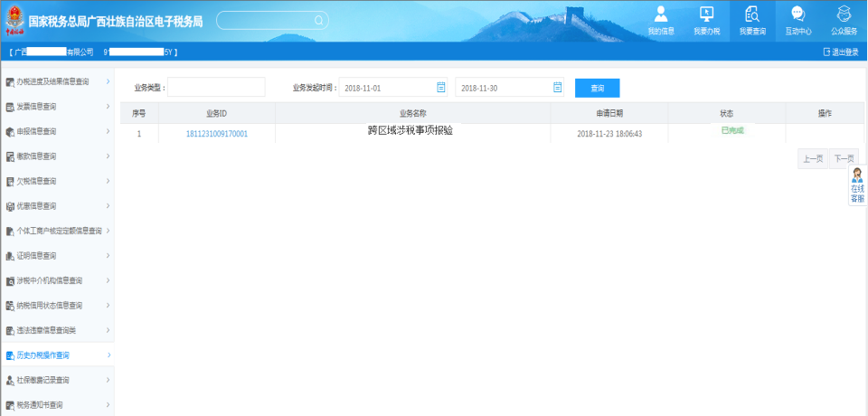Click the 公众服务 graduate icon
This screenshot has width=868, height=416.
[x=844, y=14]
